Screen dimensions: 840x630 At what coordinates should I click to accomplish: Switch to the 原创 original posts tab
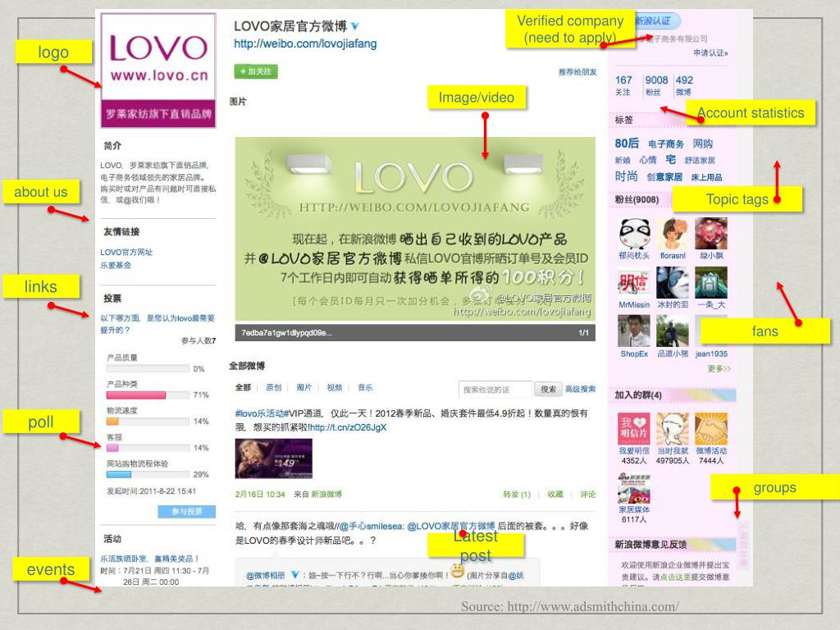click(273, 387)
